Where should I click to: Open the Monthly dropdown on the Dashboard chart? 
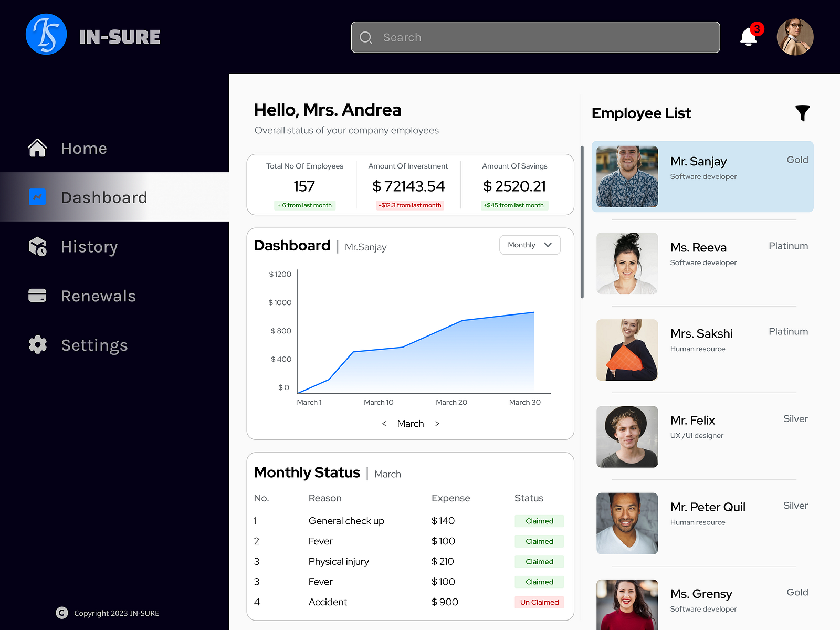tap(530, 245)
